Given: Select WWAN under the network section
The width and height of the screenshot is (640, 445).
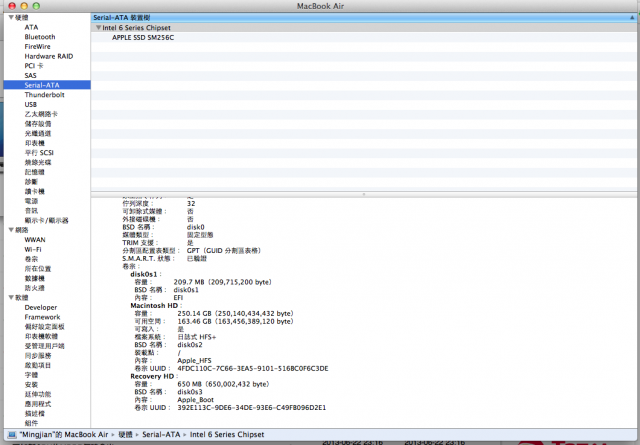Looking at the screenshot, I should click(x=35, y=240).
